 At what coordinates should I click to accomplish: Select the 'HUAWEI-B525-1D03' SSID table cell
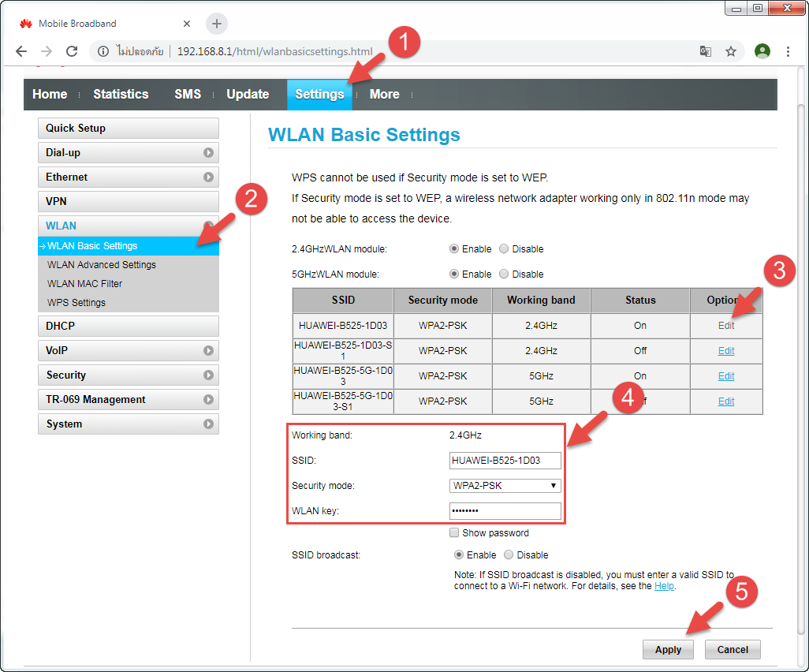tap(342, 326)
